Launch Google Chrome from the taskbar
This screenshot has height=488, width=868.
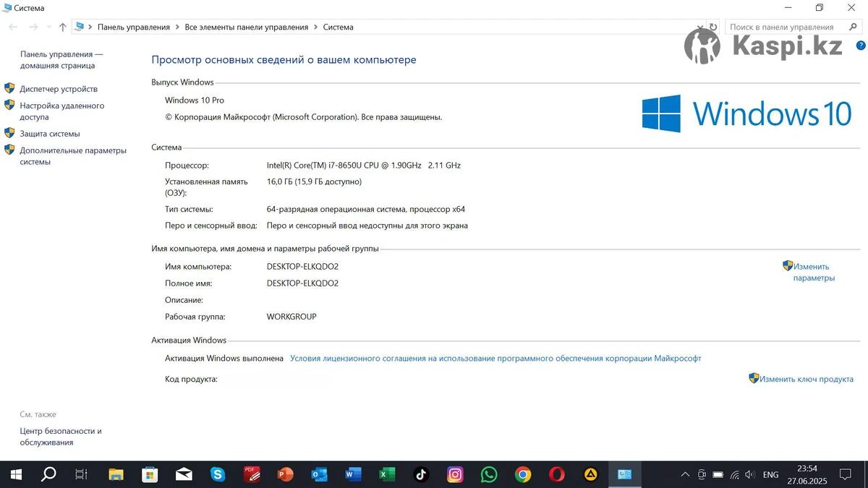tap(523, 475)
